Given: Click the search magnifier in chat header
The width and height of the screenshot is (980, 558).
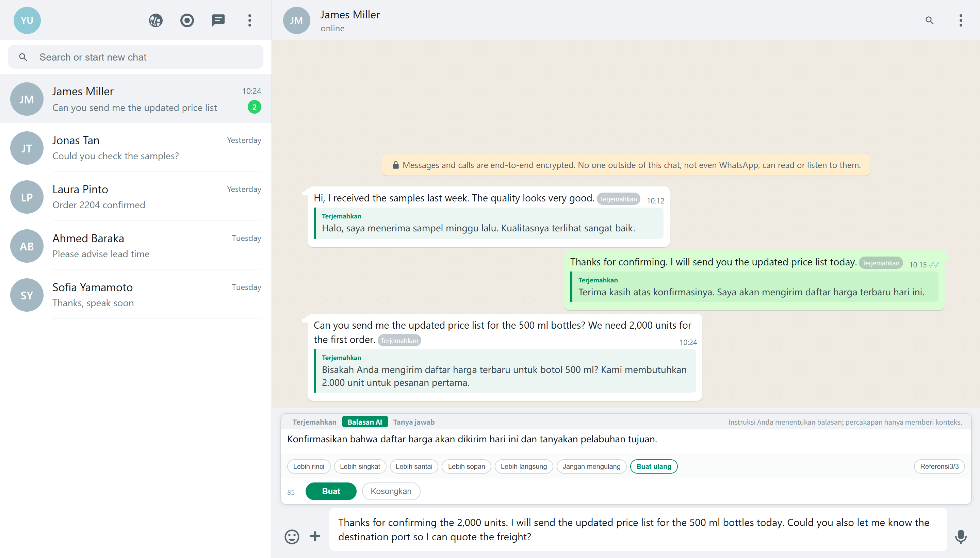Looking at the screenshot, I should (929, 20).
